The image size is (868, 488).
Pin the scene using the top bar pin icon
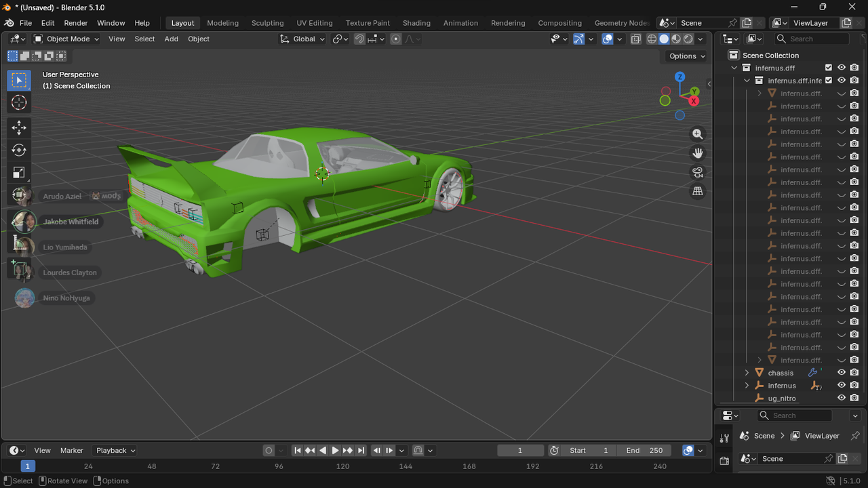click(x=732, y=23)
